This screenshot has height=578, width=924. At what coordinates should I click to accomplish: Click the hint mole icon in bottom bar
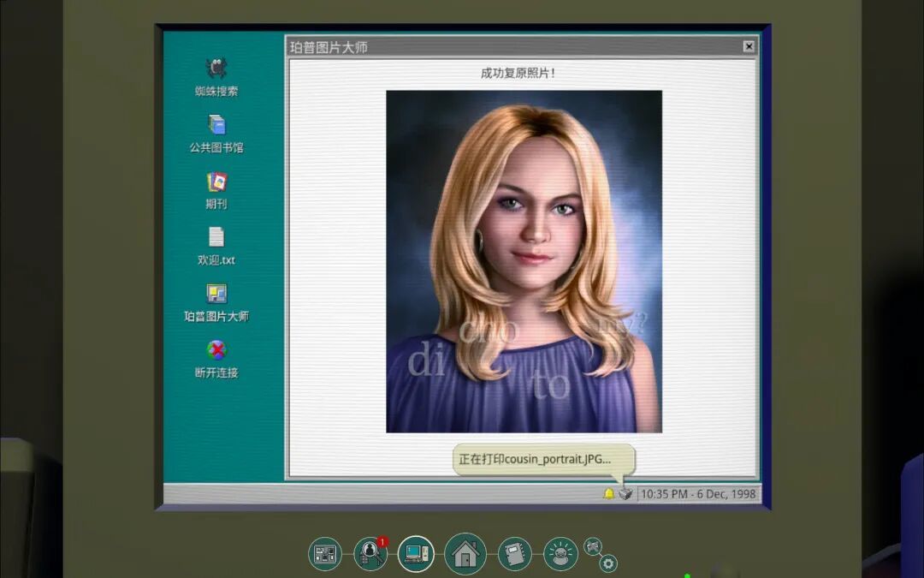[x=560, y=554]
